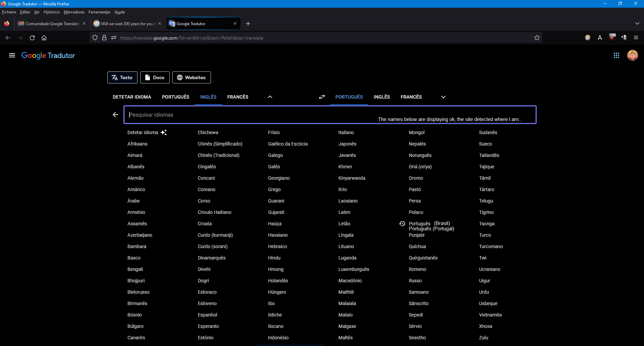Choose INGLÊS as target language tab

pyautogui.click(x=382, y=97)
